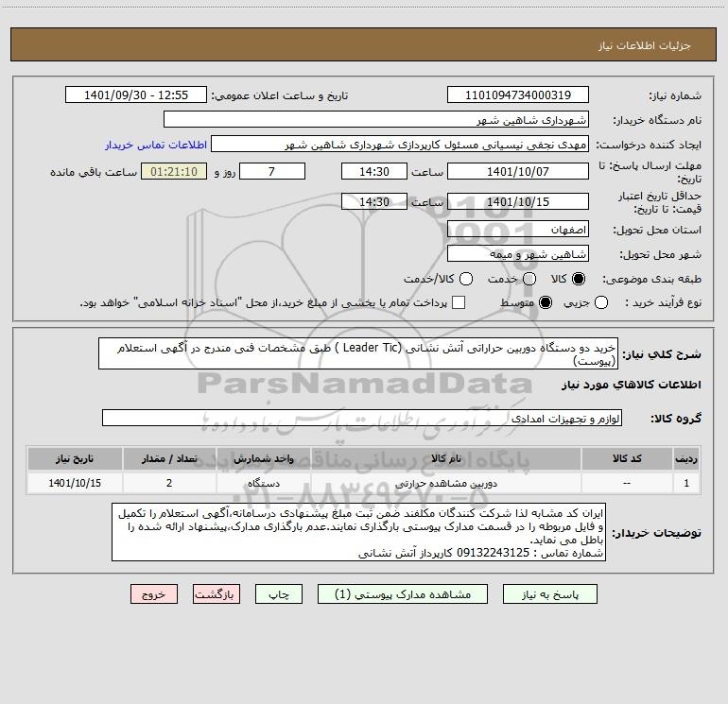Select the جزیی purchase type radio
Screen dimensions: 728x704
601,302
